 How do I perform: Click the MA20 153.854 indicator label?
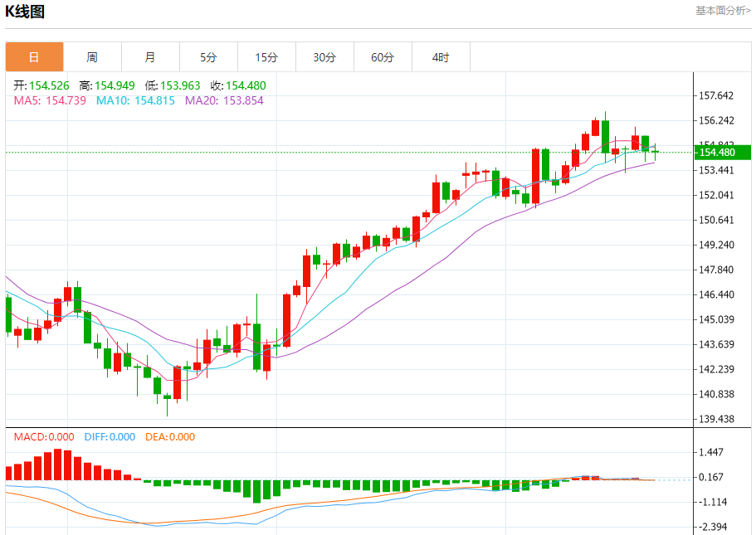(224, 100)
